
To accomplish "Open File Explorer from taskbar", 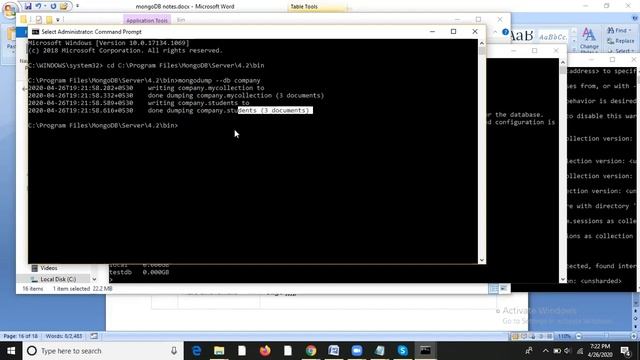I will (219, 351).
